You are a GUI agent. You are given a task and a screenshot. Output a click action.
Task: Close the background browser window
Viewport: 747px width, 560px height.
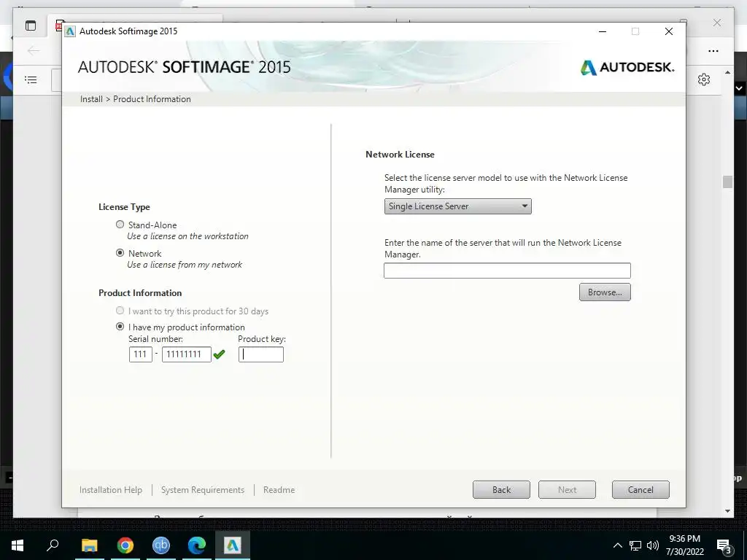pyautogui.click(x=717, y=23)
